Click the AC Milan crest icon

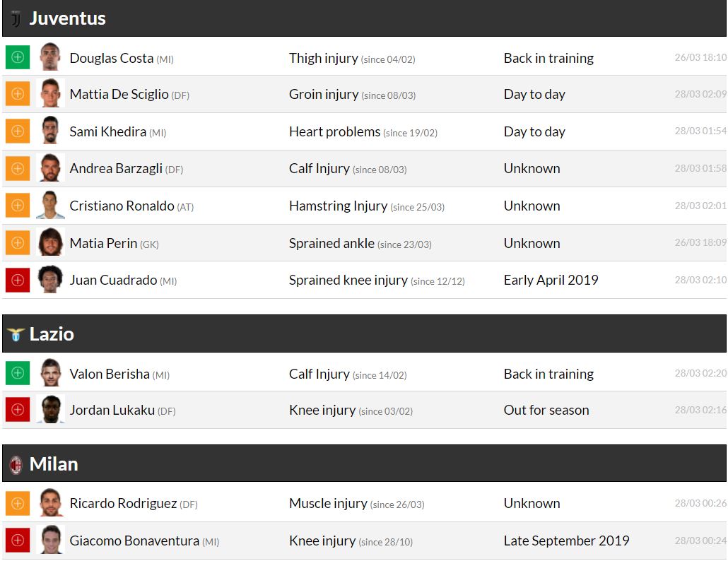click(x=16, y=464)
